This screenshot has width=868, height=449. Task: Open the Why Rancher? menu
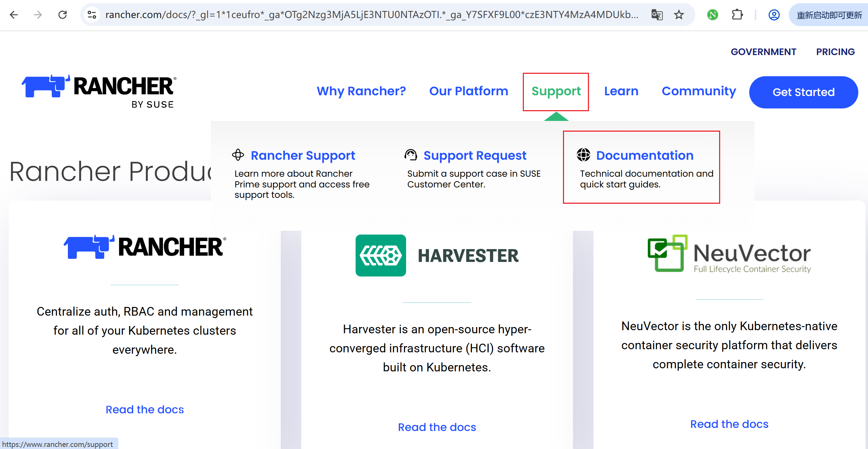pyautogui.click(x=361, y=91)
